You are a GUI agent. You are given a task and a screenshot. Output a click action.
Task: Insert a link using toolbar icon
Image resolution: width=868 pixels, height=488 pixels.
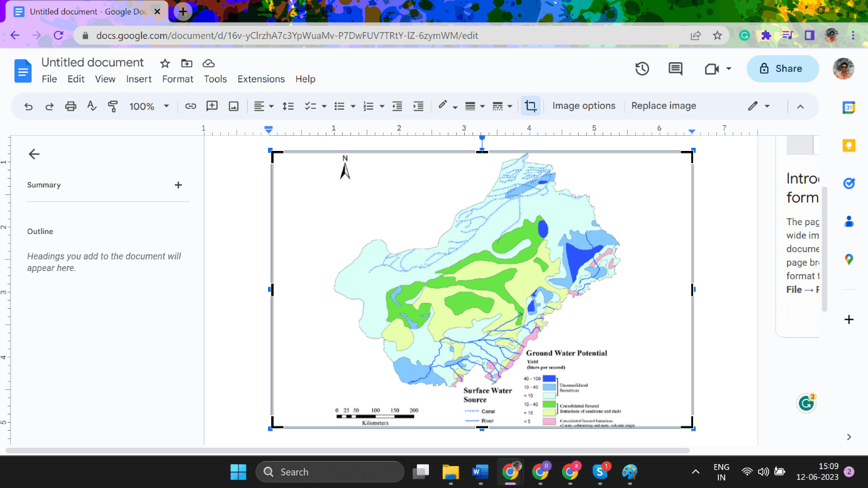(x=191, y=106)
